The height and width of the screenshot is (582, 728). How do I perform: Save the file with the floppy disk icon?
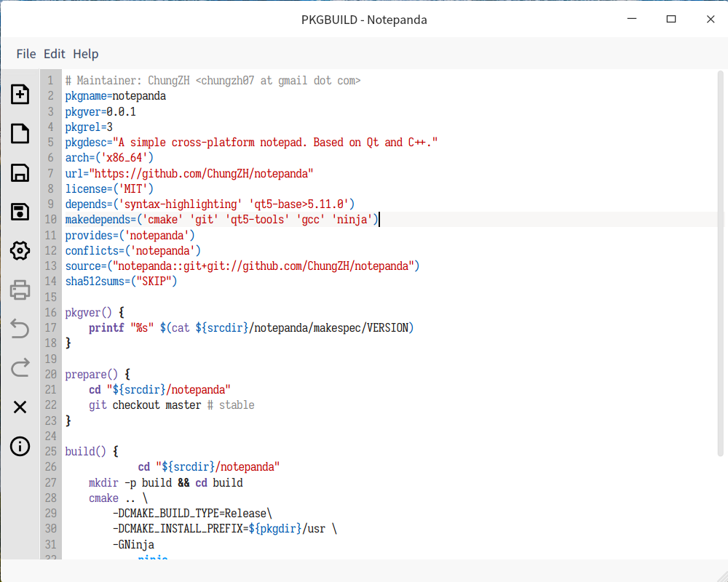[20, 172]
